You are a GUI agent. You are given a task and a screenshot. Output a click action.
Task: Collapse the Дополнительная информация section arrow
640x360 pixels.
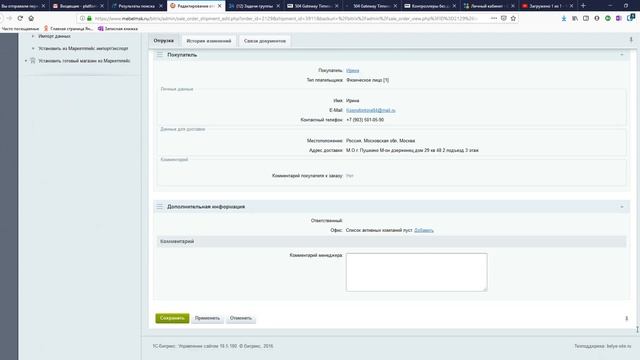(622, 207)
